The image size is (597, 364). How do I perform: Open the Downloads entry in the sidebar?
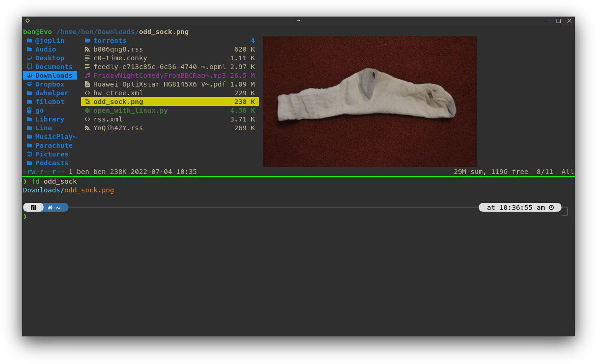pos(52,75)
